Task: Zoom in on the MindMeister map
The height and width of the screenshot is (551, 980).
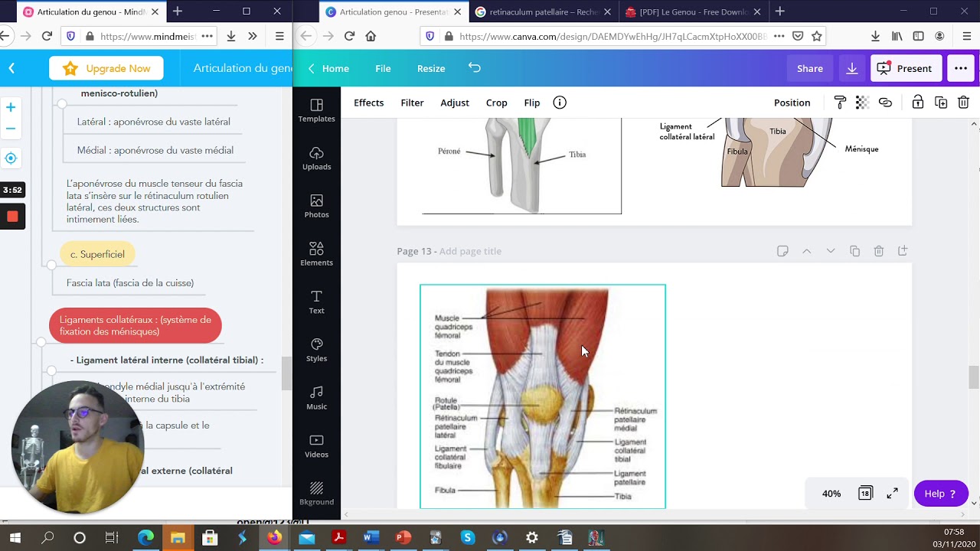Action: pos(11,107)
